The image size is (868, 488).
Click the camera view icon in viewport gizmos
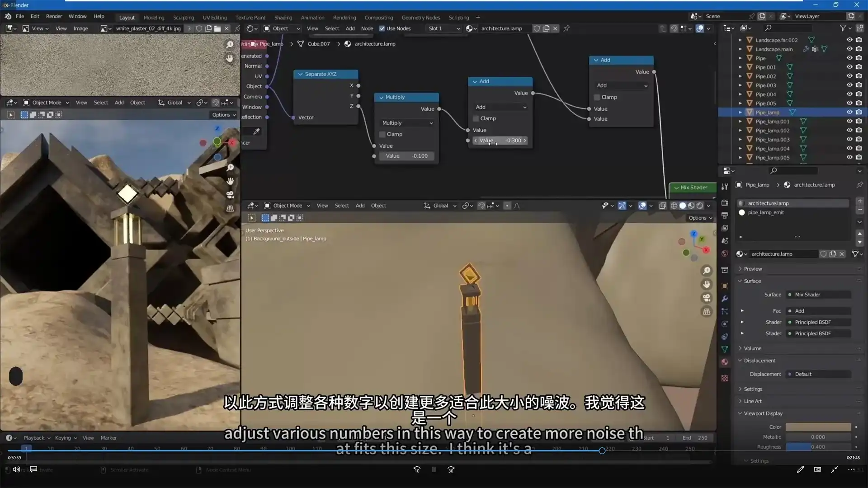pos(707,298)
